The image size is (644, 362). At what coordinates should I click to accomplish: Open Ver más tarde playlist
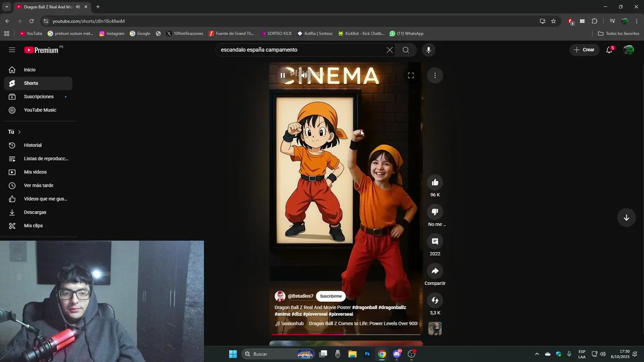(38, 186)
